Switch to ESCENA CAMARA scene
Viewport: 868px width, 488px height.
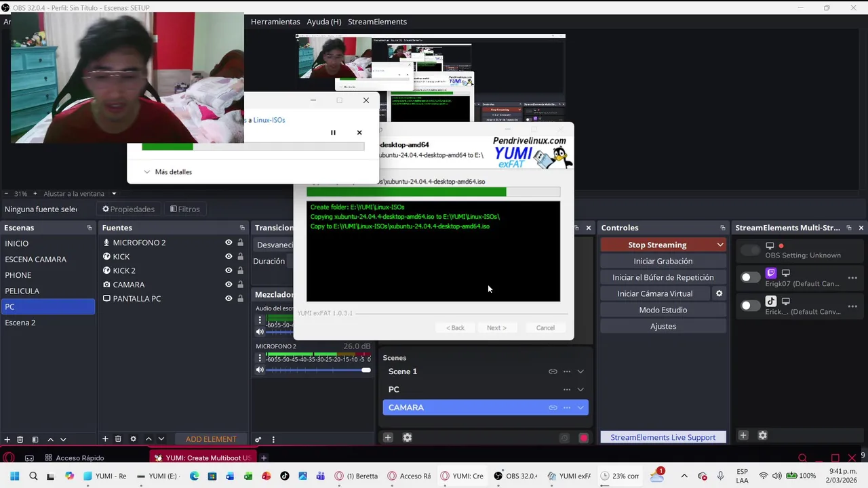pos(47,259)
